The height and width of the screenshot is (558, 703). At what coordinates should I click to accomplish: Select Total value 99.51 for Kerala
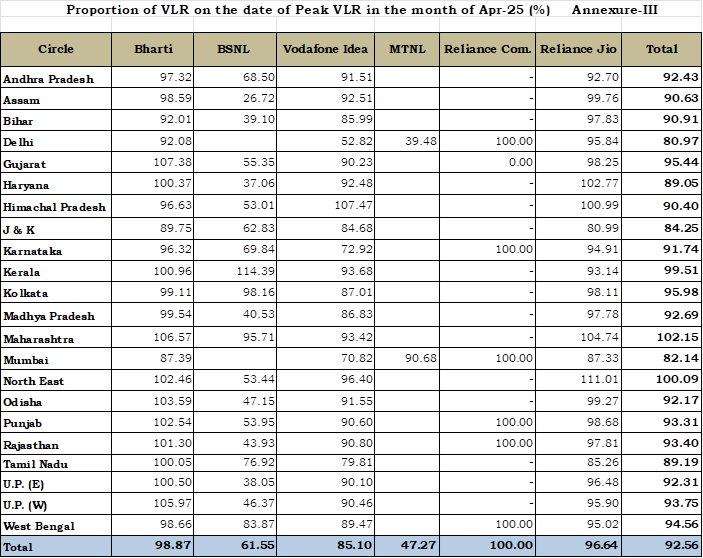coord(681,271)
